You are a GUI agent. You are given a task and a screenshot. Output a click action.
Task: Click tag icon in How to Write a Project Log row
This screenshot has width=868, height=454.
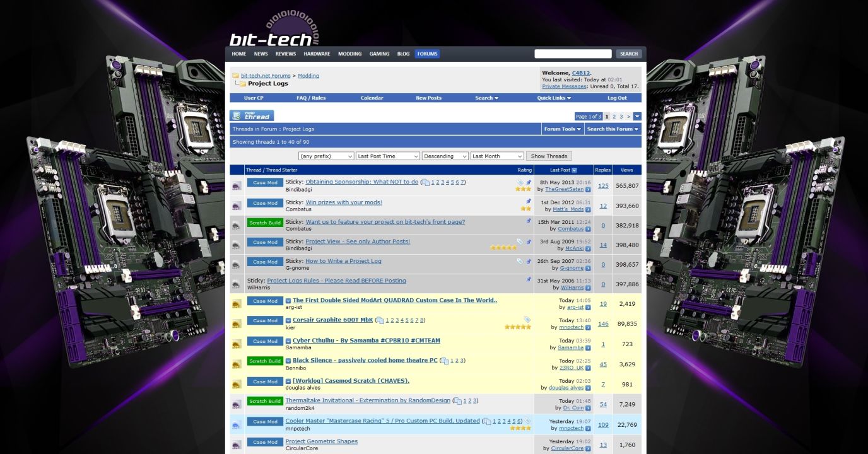(x=520, y=260)
